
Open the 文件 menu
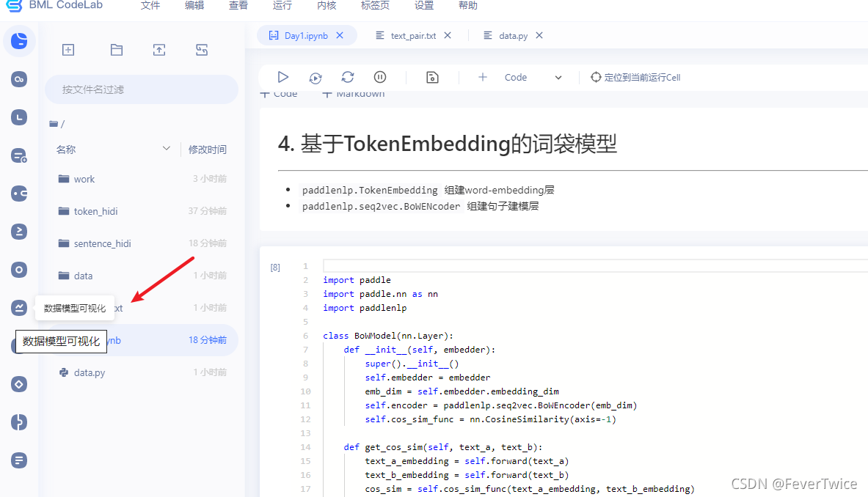point(150,7)
